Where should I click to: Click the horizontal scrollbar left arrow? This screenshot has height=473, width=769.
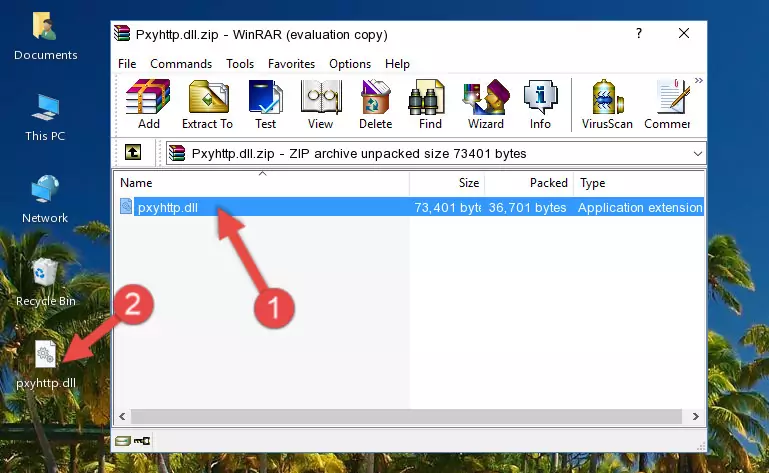(123, 417)
